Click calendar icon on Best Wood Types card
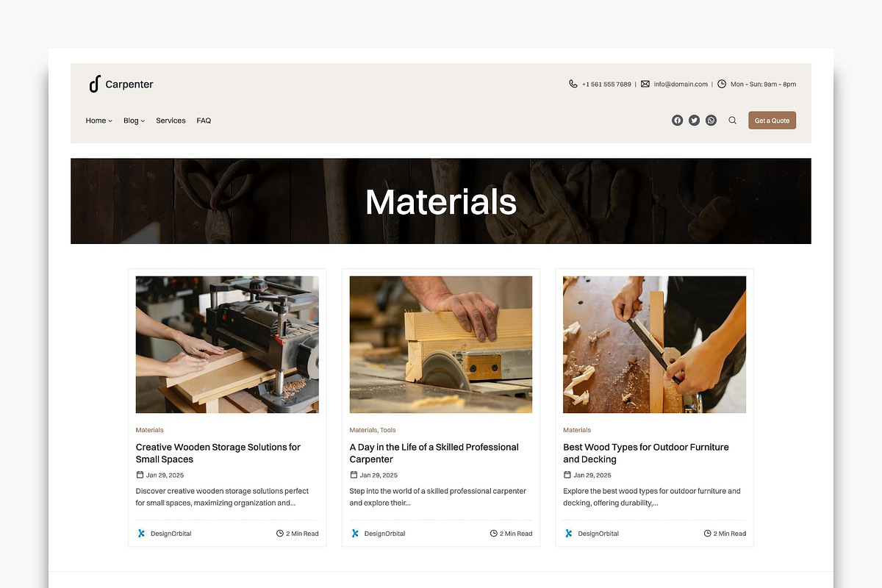The height and width of the screenshot is (588, 882). (567, 475)
